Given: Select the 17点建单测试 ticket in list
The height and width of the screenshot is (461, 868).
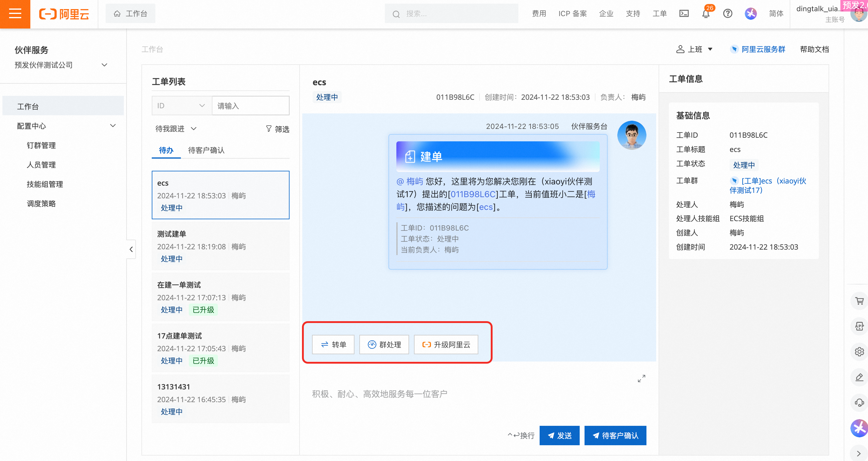Looking at the screenshot, I should pyautogui.click(x=220, y=348).
